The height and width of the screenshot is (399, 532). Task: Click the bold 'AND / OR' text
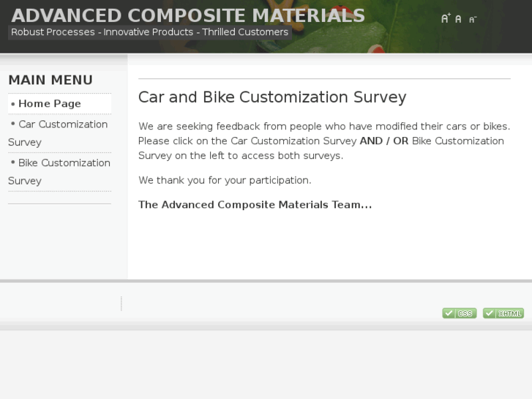383,141
